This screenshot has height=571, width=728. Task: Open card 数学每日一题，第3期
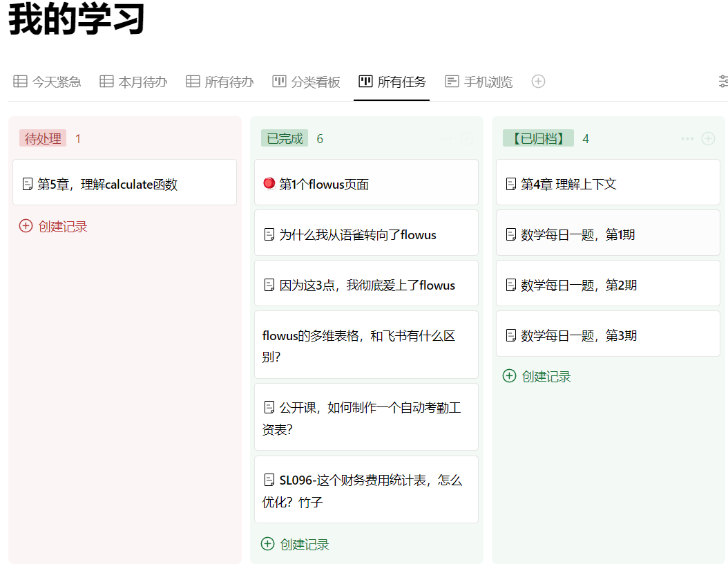pyautogui.click(x=608, y=334)
